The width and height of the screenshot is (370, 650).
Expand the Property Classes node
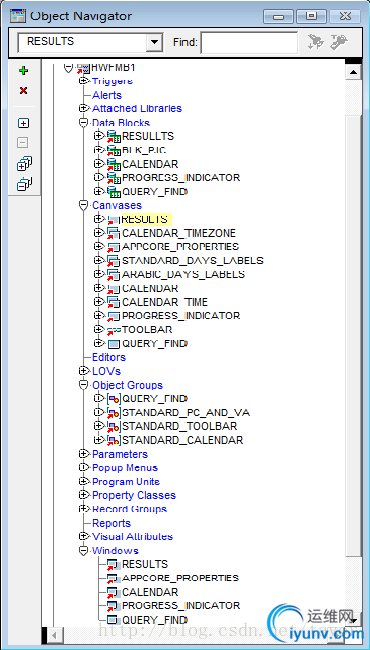coord(84,495)
